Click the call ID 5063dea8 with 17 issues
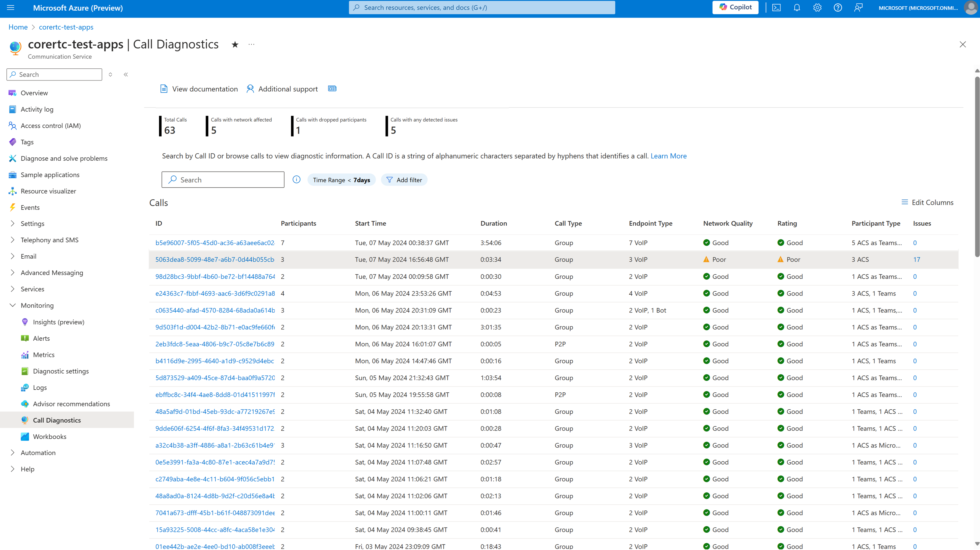 point(214,260)
